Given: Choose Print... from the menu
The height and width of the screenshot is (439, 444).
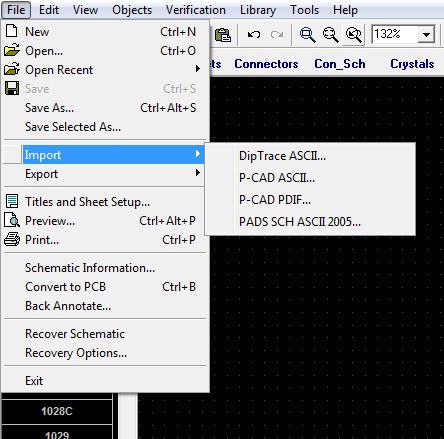Looking at the screenshot, I should (105, 240).
